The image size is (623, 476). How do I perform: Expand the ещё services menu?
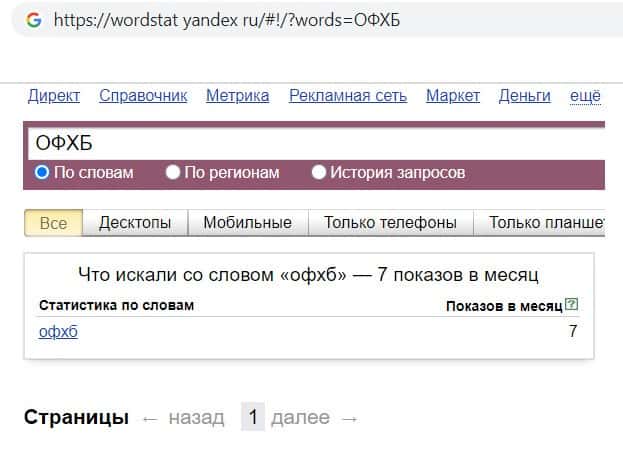(585, 95)
